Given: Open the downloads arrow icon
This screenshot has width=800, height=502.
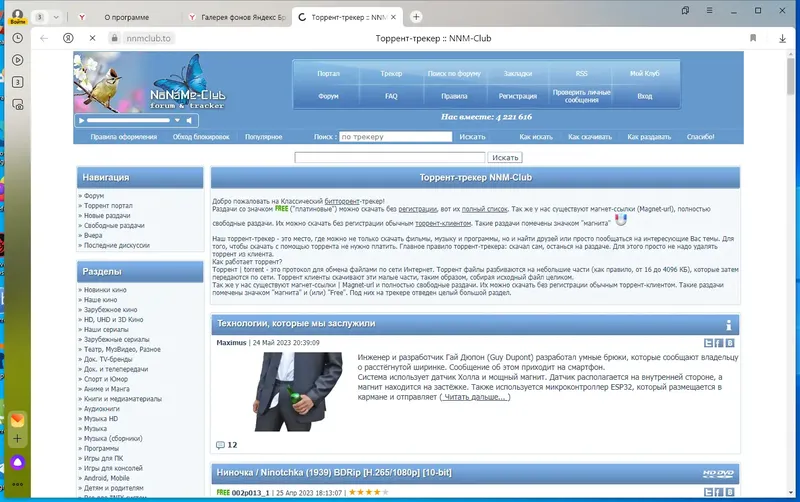Looking at the screenshot, I should 782,38.
